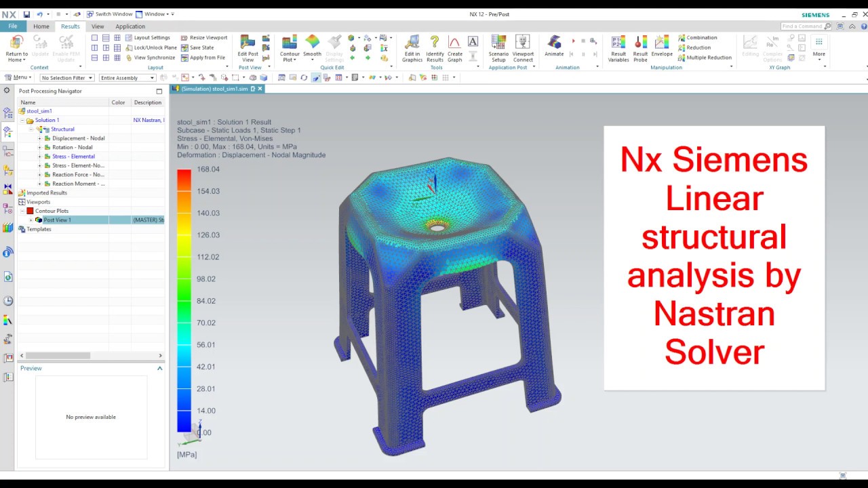This screenshot has width=868, height=488.
Task: Open the Application tab
Action: (130, 26)
